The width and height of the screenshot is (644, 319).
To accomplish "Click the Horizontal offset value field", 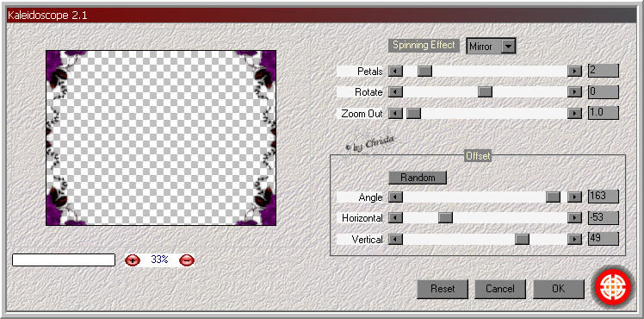I will point(603,218).
